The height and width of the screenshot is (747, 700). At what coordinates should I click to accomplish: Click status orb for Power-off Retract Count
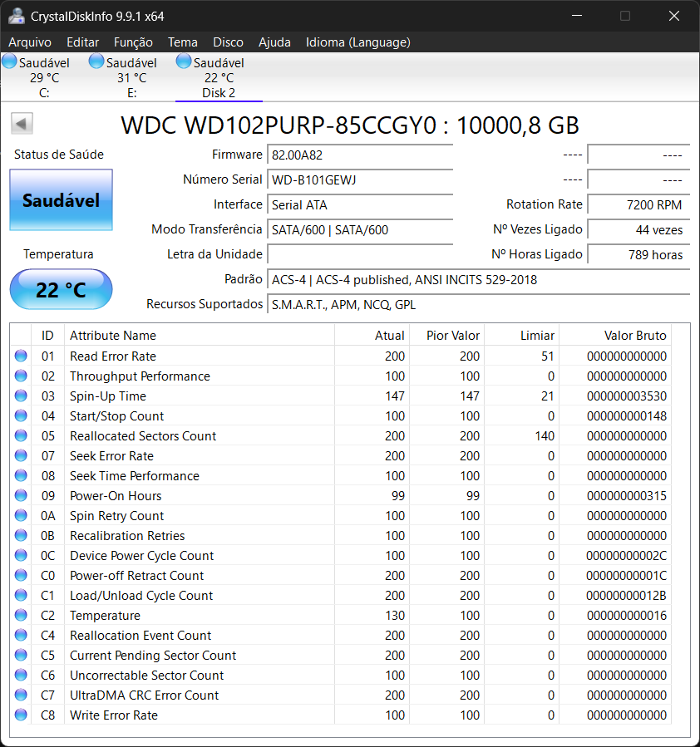tap(21, 576)
